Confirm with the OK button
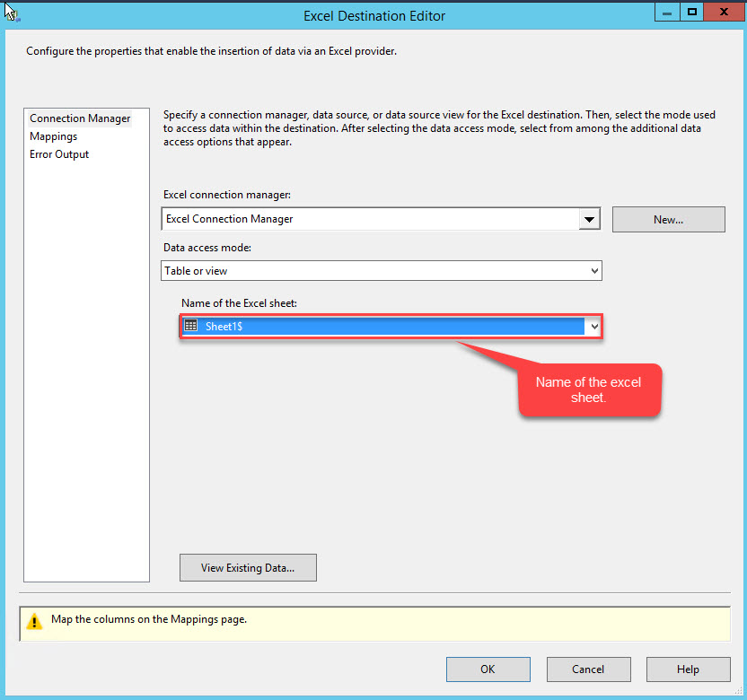The height and width of the screenshot is (700, 747). tap(488, 669)
